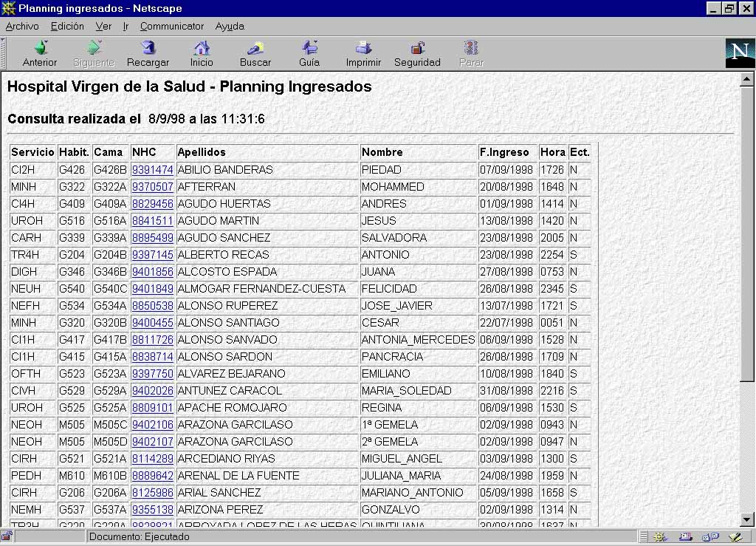Open NHC link 9402106 for Arazona Garcilaso
The width and height of the screenshot is (756, 546).
click(x=152, y=425)
